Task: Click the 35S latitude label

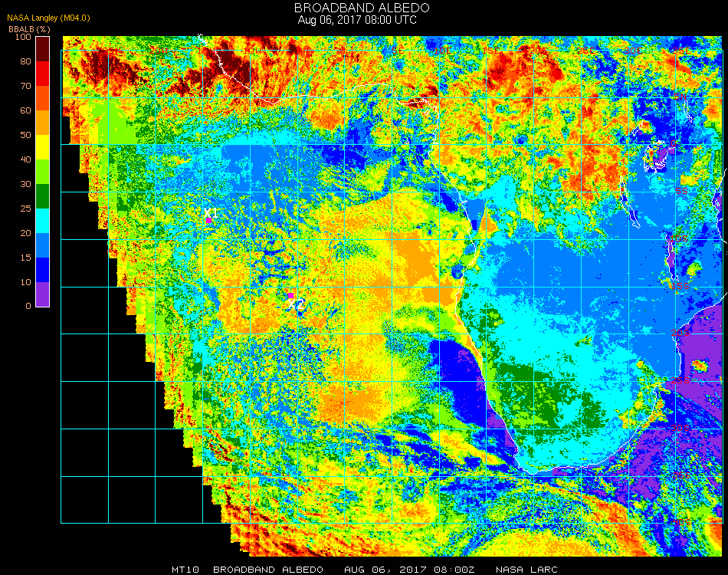Action: (681, 475)
